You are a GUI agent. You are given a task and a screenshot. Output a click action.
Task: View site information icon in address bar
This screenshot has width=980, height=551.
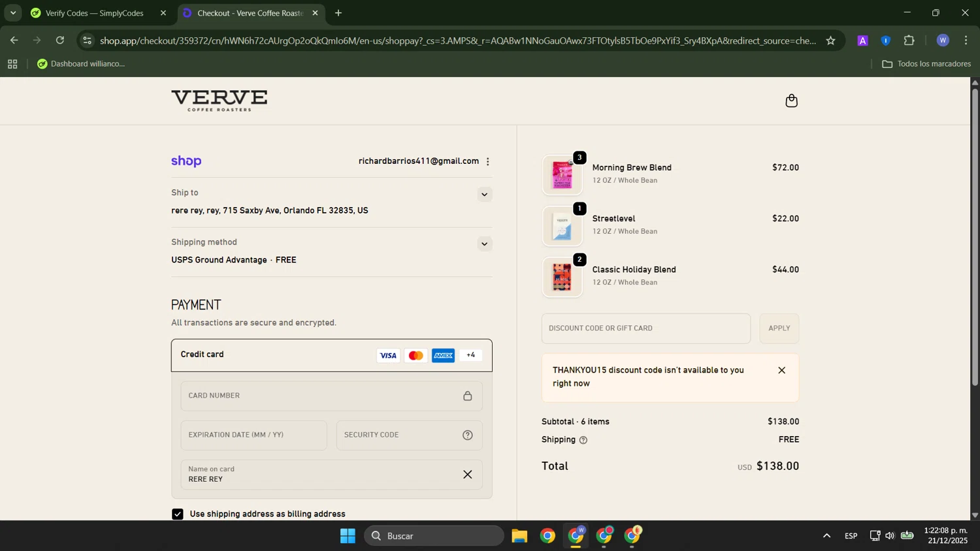point(87,40)
